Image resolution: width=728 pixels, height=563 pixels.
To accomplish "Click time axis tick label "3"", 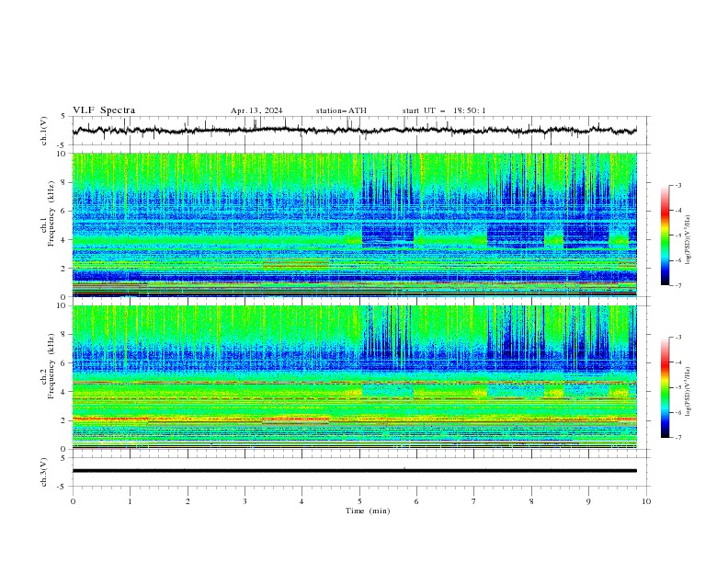I will pos(245,501).
